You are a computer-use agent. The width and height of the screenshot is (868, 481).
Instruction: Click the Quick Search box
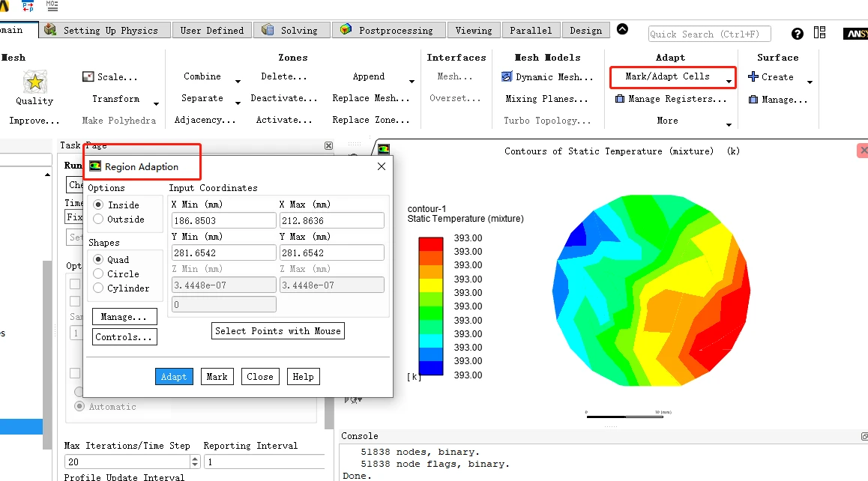click(710, 34)
